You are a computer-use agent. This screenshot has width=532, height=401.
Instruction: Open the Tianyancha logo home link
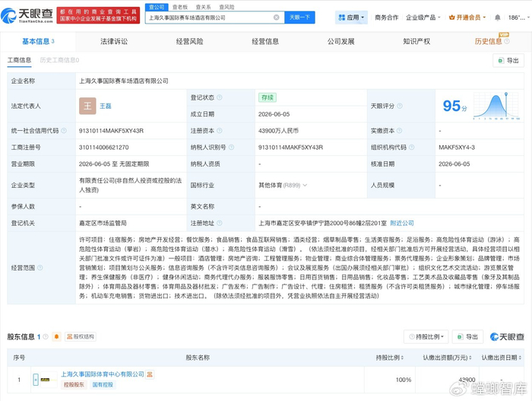(27, 15)
